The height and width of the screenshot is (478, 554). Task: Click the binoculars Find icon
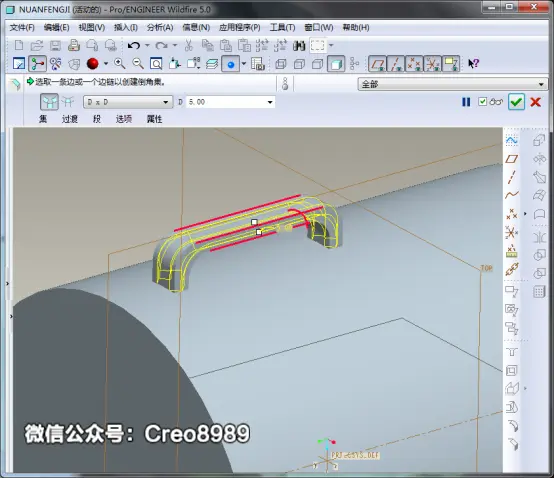click(x=299, y=45)
